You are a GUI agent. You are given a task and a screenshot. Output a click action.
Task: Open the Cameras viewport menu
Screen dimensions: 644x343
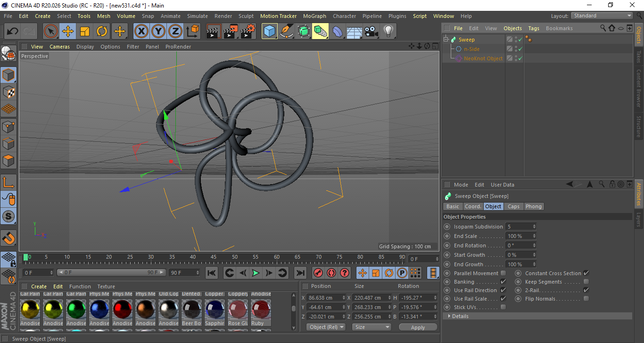click(x=59, y=47)
